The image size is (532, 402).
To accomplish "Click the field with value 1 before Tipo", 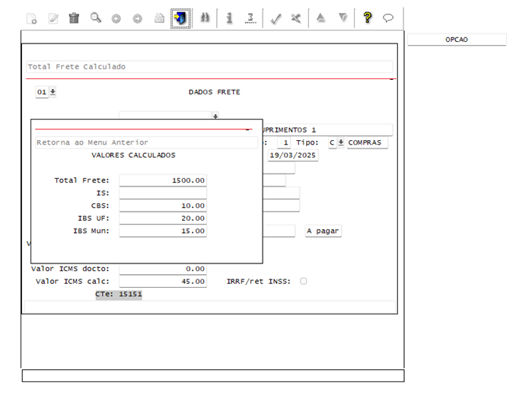I will 284,142.
